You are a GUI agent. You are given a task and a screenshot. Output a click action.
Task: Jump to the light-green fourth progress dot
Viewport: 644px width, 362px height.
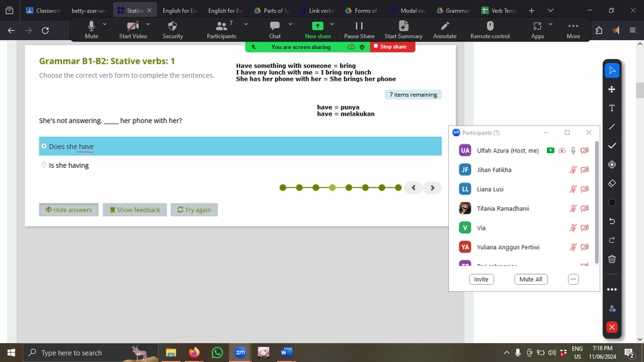click(332, 187)
